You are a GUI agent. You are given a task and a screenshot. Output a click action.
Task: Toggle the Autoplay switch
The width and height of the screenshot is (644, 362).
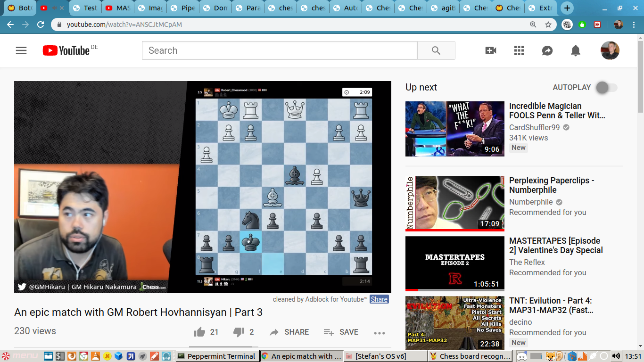pyautogui.click(x=606, y=88)
